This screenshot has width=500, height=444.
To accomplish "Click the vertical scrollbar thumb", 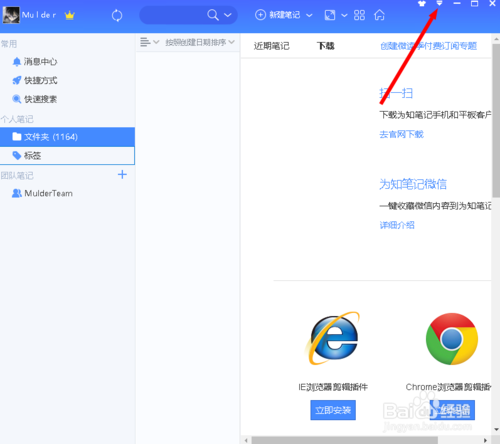I will pos(496,120).
